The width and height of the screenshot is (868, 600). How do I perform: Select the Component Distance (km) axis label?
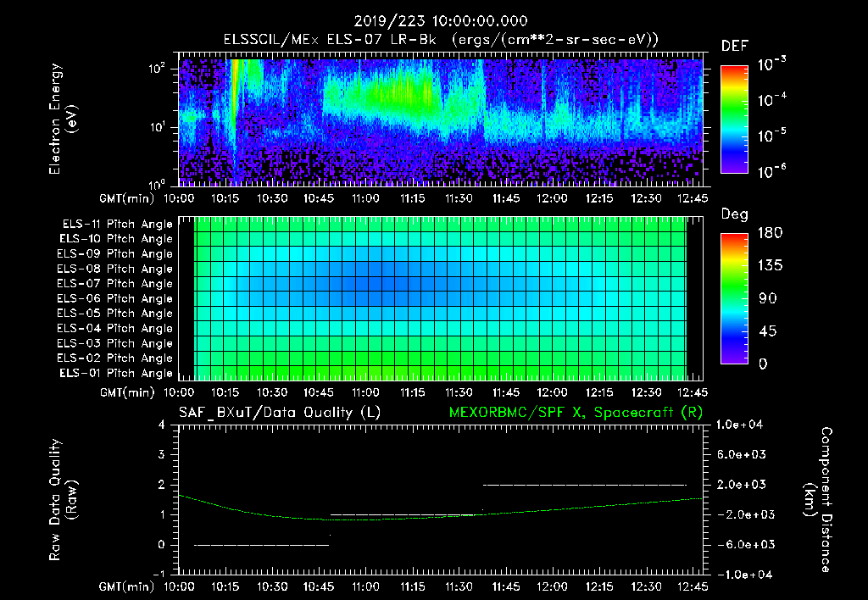(x=818, y=500)
